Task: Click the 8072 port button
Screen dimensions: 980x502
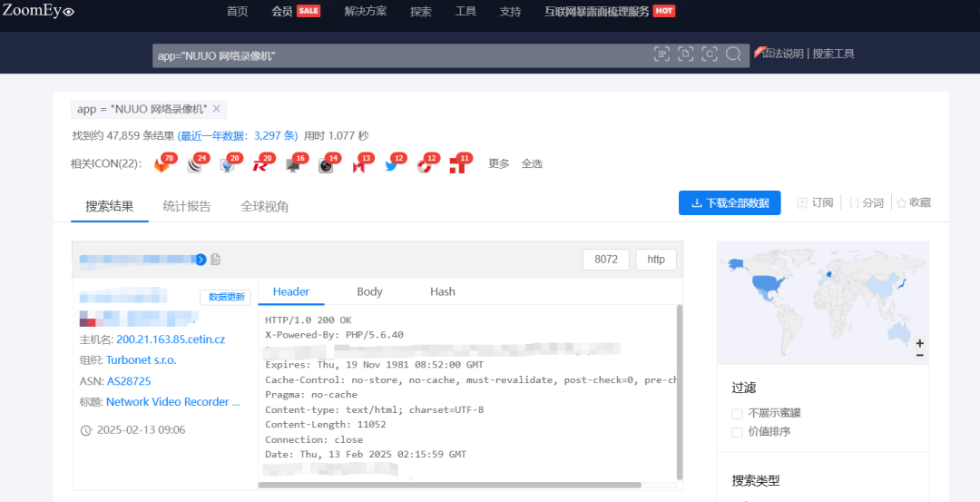Action: point(605,260)
